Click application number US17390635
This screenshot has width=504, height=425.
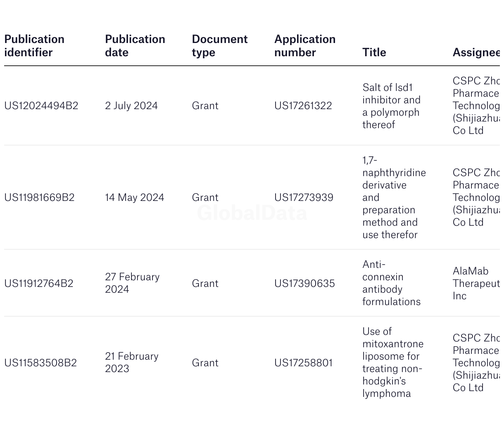click(x=304, y=284)
